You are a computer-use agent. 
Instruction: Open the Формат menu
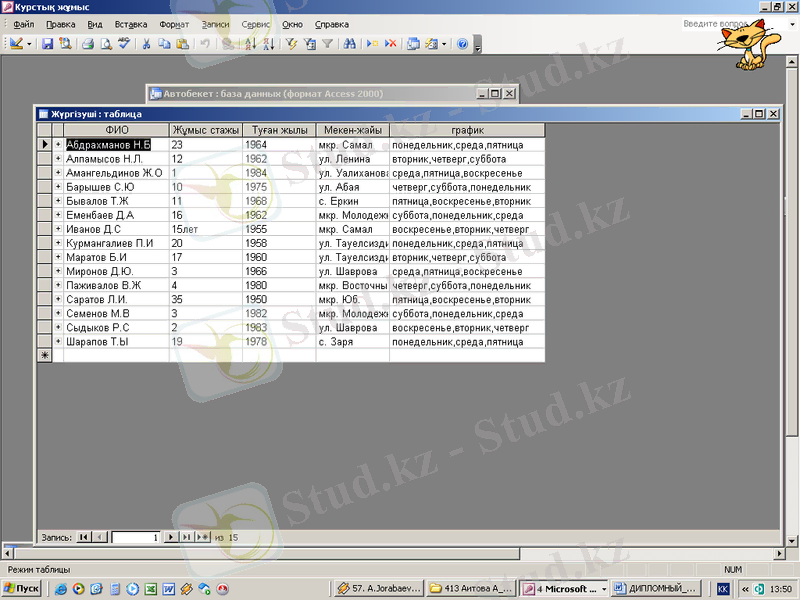pyautogui.click(x=174, y=23)
